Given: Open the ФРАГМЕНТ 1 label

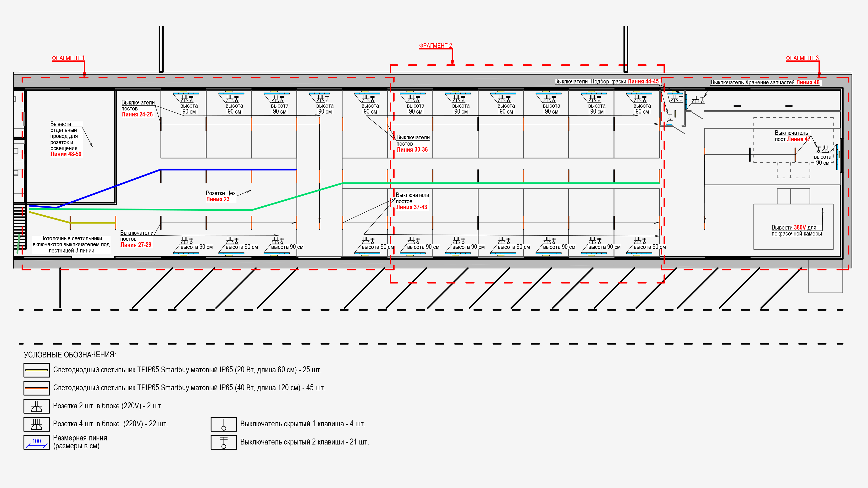Looking at the screenshot, I should tap(68, 58).
